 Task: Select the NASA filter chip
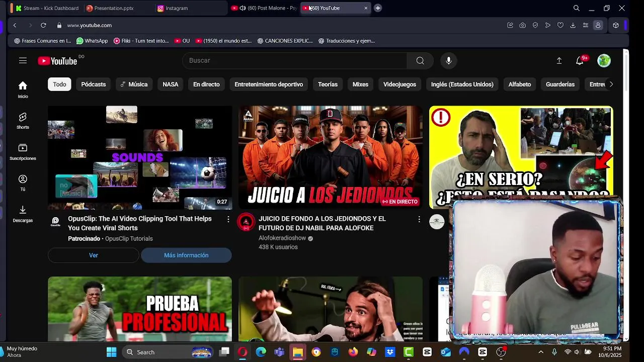[171, 84]
